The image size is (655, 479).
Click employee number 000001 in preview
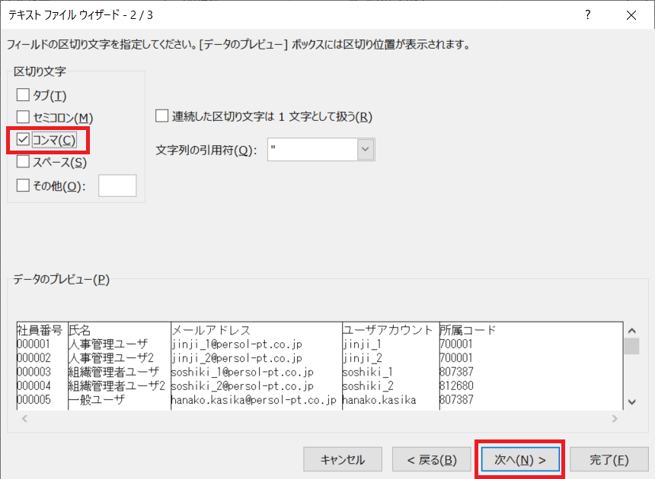point(34,344)
